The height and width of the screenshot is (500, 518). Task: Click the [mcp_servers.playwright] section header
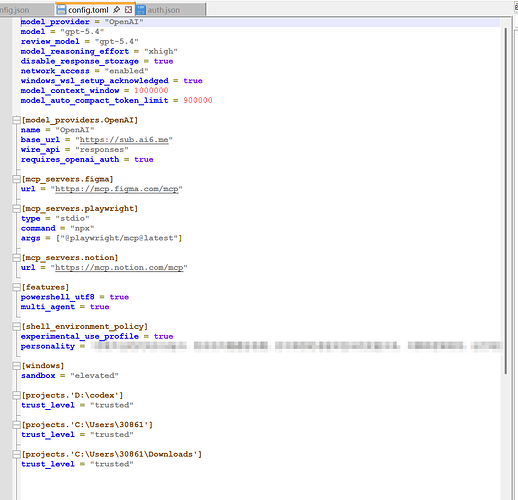point(80,209)
